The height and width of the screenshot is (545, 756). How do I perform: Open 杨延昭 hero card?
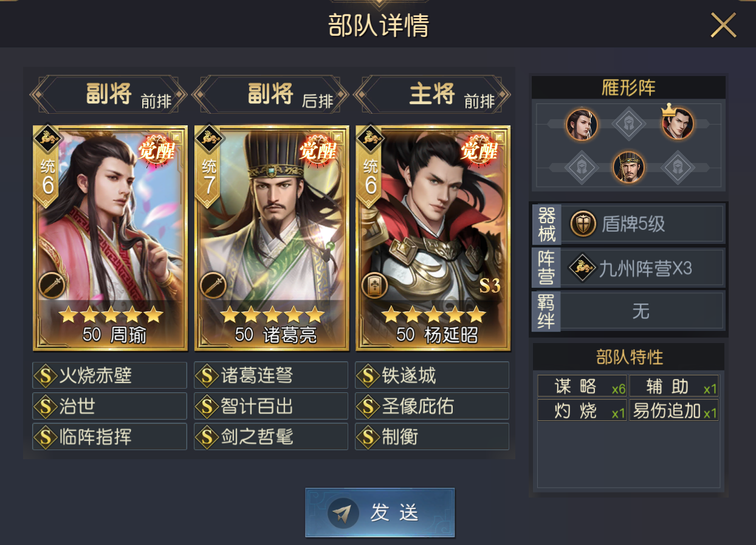coord(433,238)
